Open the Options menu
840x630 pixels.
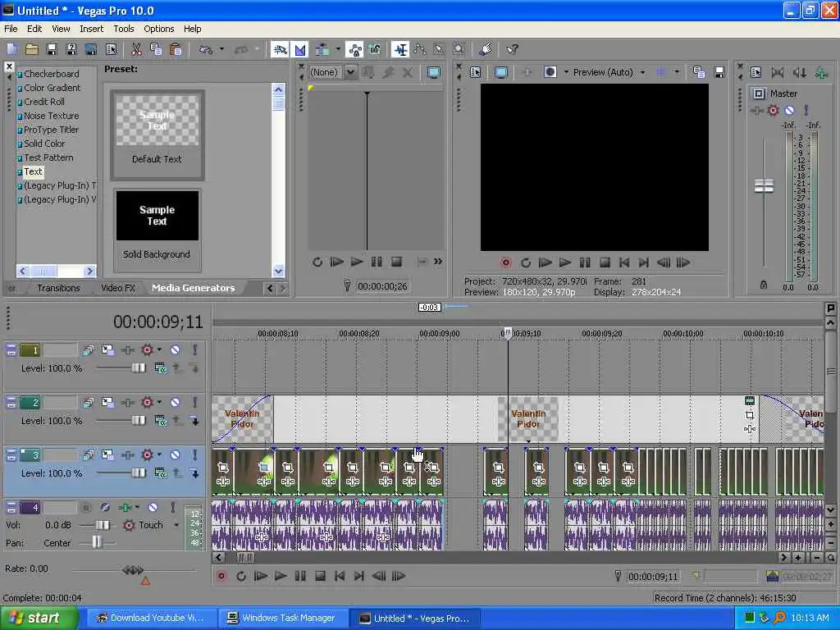(158, 29)
